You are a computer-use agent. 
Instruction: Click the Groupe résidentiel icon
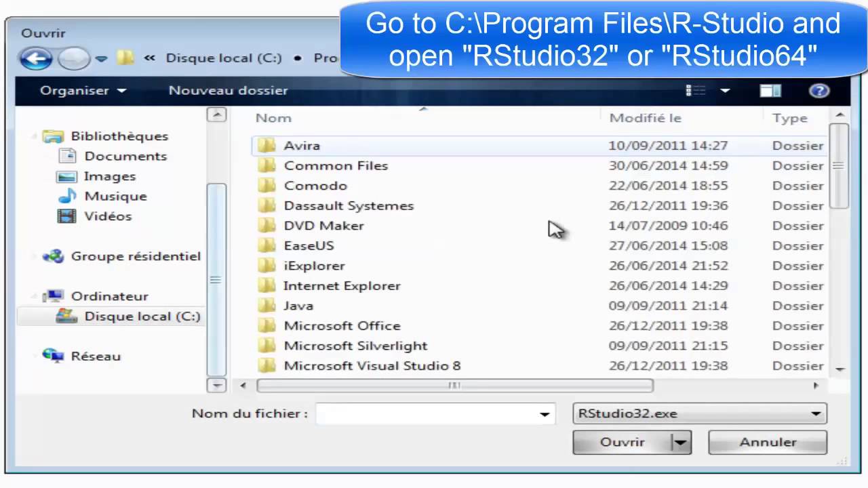(x=53, y=256)
